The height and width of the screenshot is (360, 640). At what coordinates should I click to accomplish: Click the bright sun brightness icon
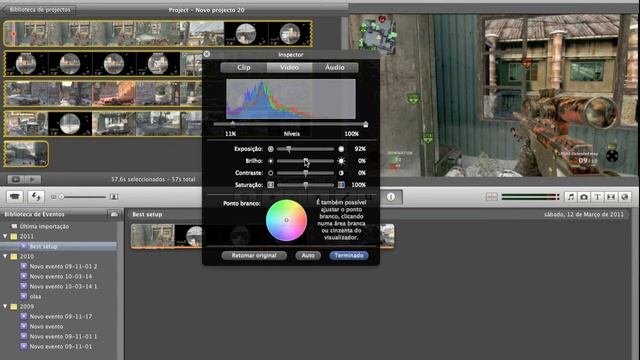pyautogui.click(x=341, y=161)
